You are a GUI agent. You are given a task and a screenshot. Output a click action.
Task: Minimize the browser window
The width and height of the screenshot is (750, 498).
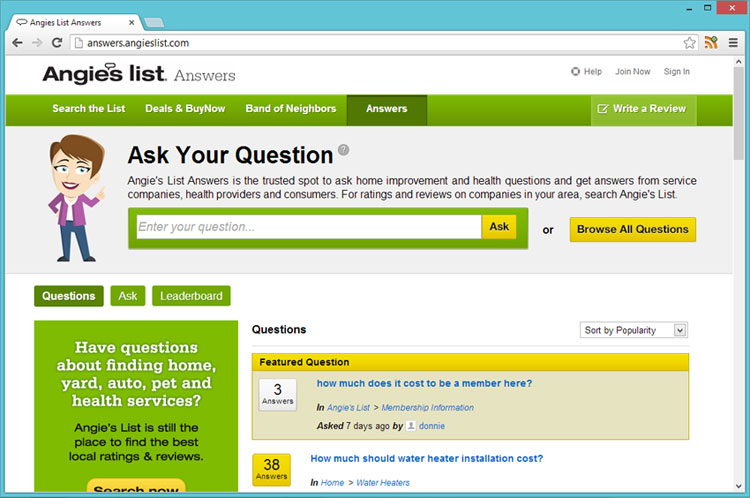coord(689,8)
